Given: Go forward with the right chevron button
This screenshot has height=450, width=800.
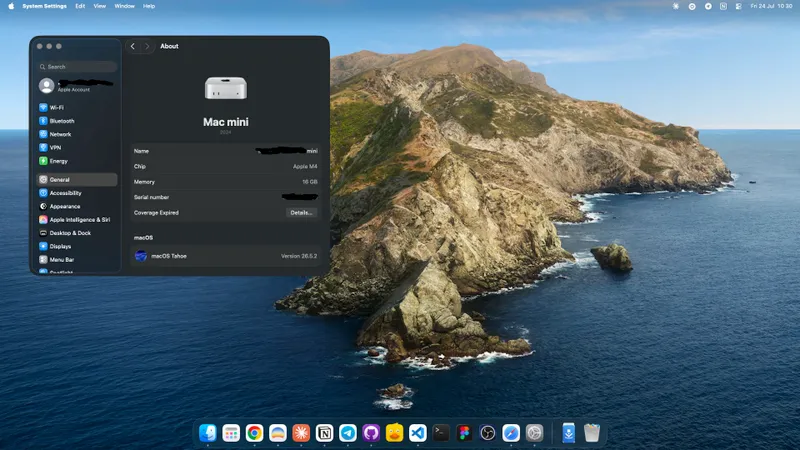Looking at the screenshot, I should [x=147, y=46].
